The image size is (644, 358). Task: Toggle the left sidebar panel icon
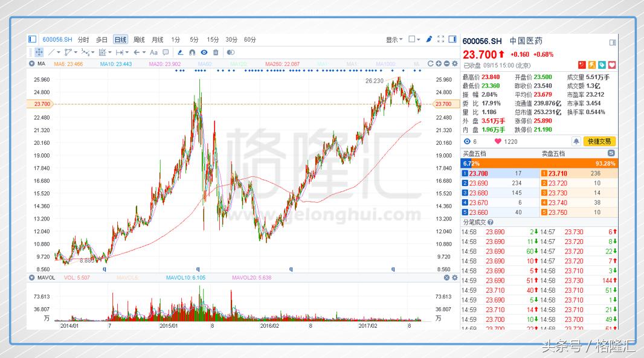click(x=33, y=39)
